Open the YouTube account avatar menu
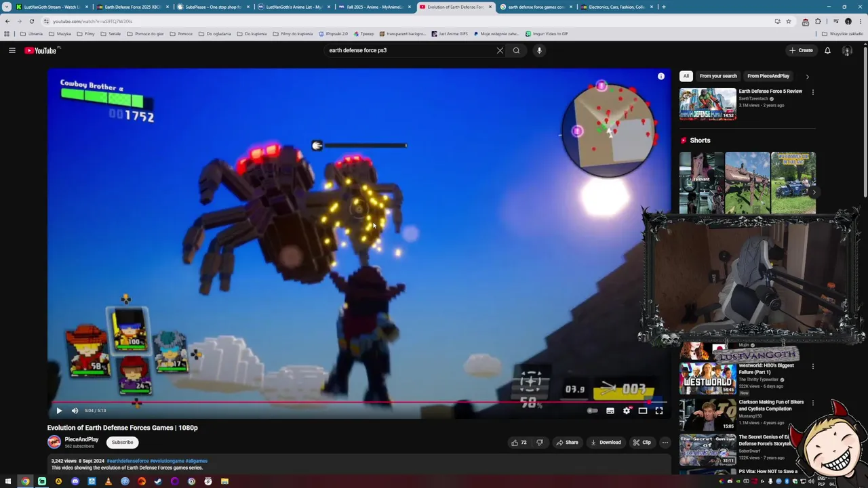The width and height of the screenshot is (868, 488). pyautogui.click(x=846, y=50)
